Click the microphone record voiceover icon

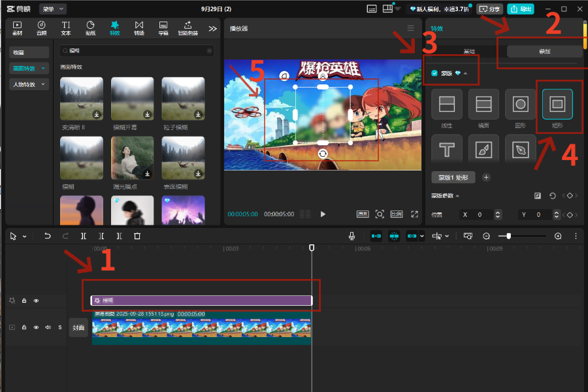[352, 236]
